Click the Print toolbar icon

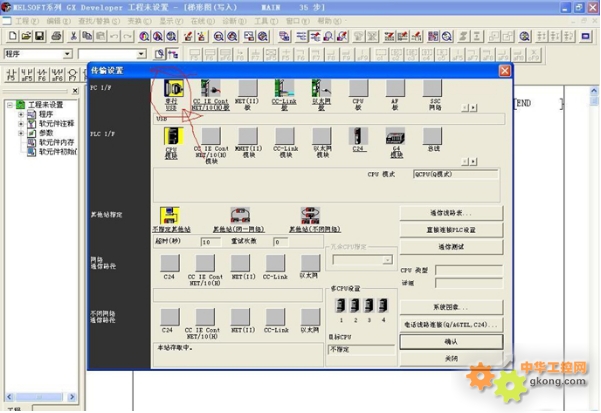point(56,36)
